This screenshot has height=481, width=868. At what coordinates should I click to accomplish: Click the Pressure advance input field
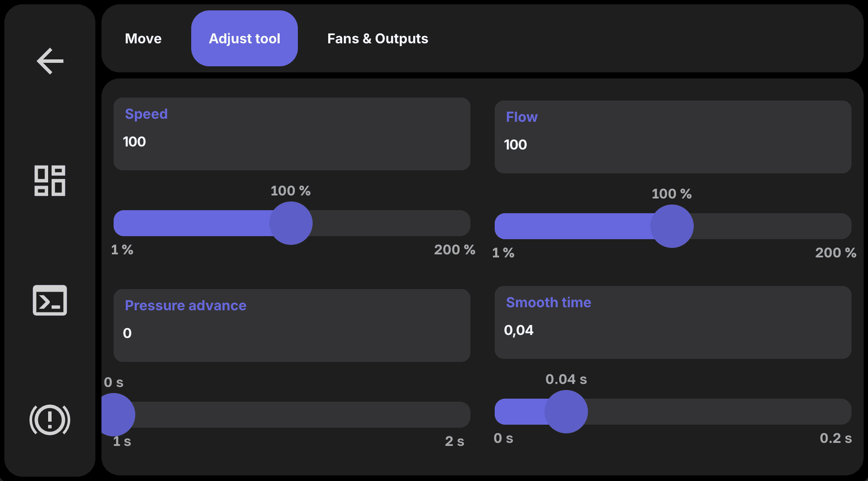292,325
